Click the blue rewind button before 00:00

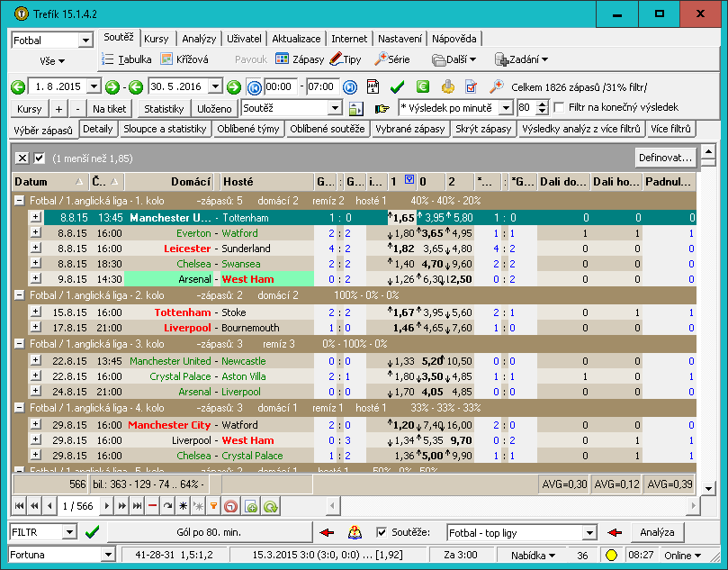click(254, 87)
